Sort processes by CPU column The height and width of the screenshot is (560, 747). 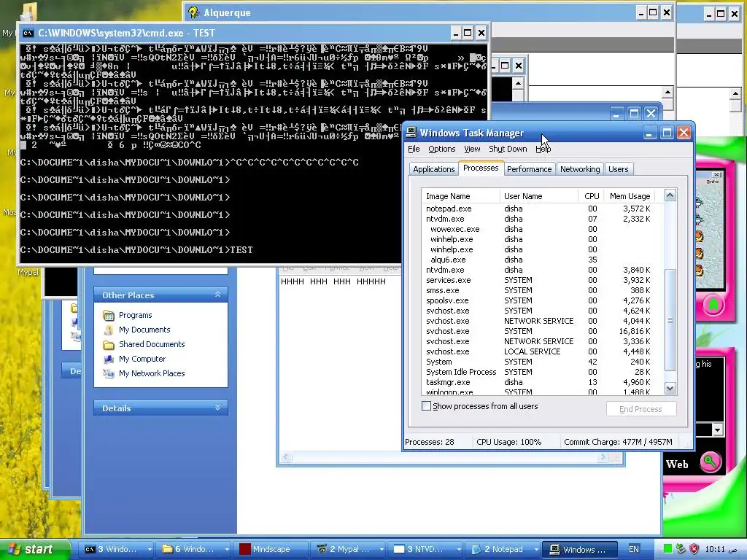(590, 196)
